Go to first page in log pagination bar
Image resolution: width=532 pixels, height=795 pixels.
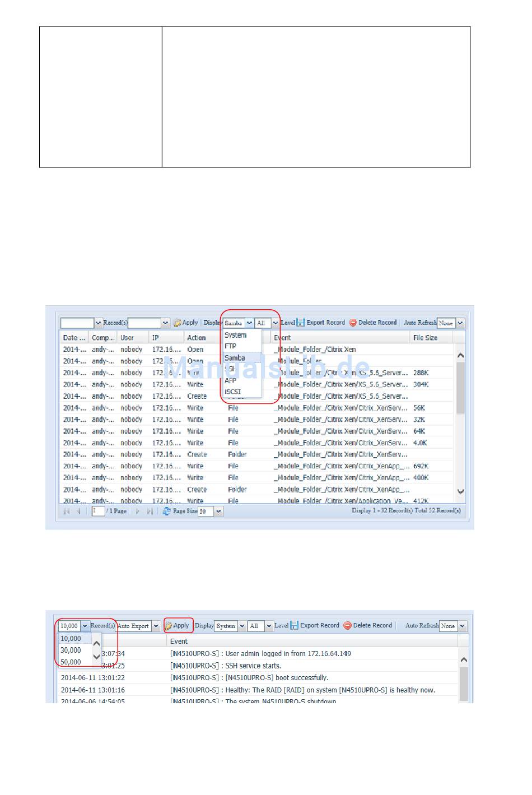coord(67,511)
